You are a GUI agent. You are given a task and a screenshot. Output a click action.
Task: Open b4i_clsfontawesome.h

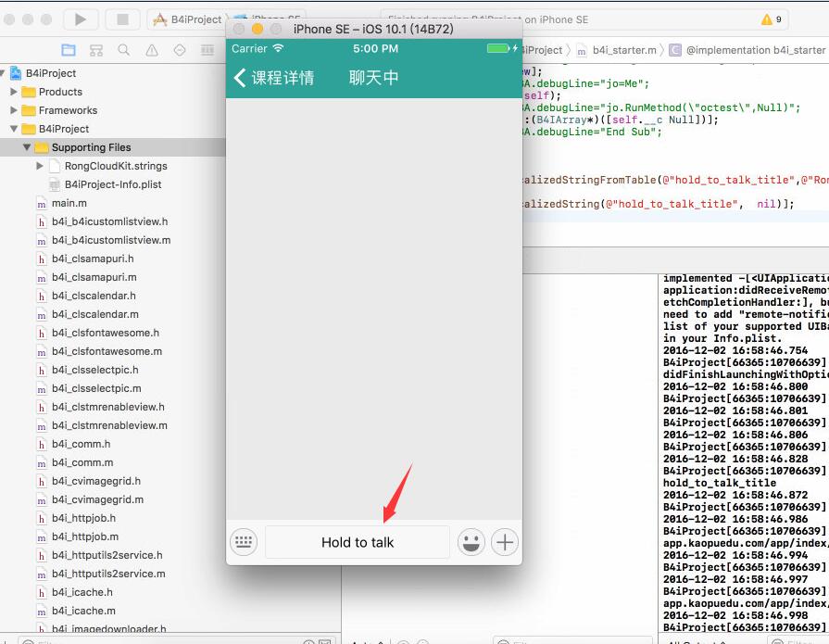106,333
